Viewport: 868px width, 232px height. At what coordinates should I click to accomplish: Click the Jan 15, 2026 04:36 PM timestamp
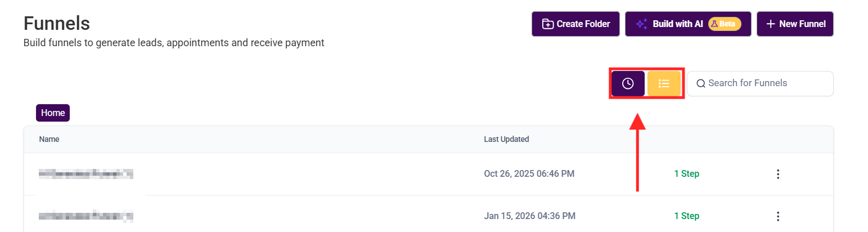click(529, 216)
